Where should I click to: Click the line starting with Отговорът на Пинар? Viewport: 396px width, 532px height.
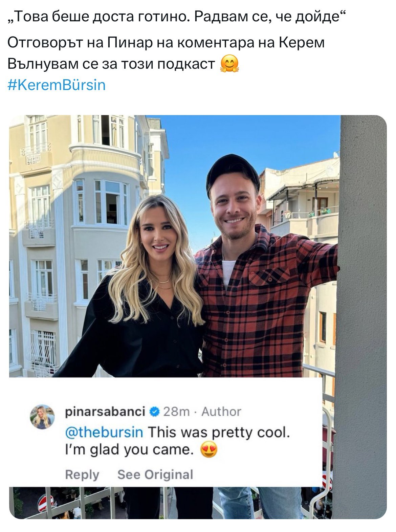[x=166, y=43]
